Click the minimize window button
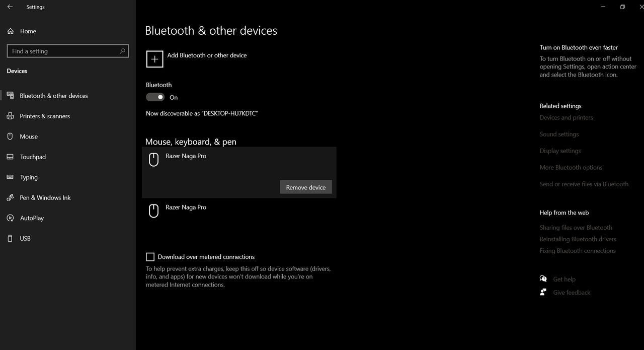 coord(603,7)
